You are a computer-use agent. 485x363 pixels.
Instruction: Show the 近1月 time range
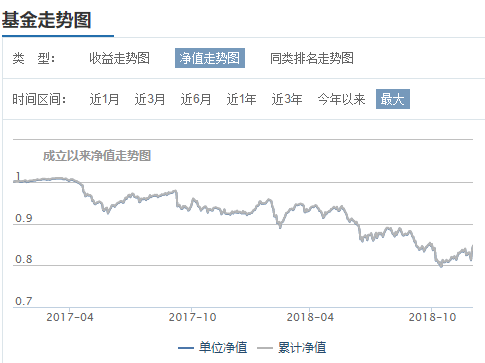[x=104, y=99]
